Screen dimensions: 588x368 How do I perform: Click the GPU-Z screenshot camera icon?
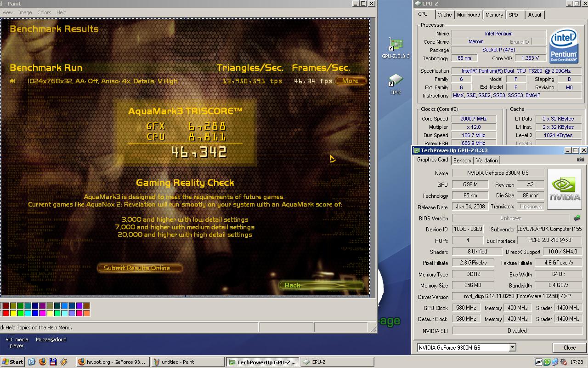click(x=581, y=160)
